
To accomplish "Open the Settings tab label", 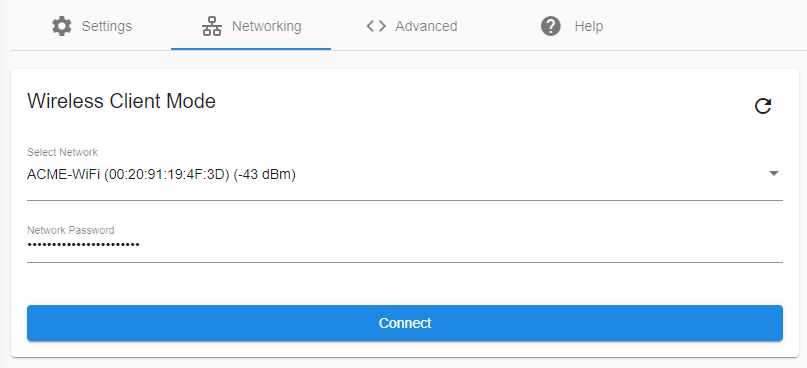I will click(x=107, y=26).
